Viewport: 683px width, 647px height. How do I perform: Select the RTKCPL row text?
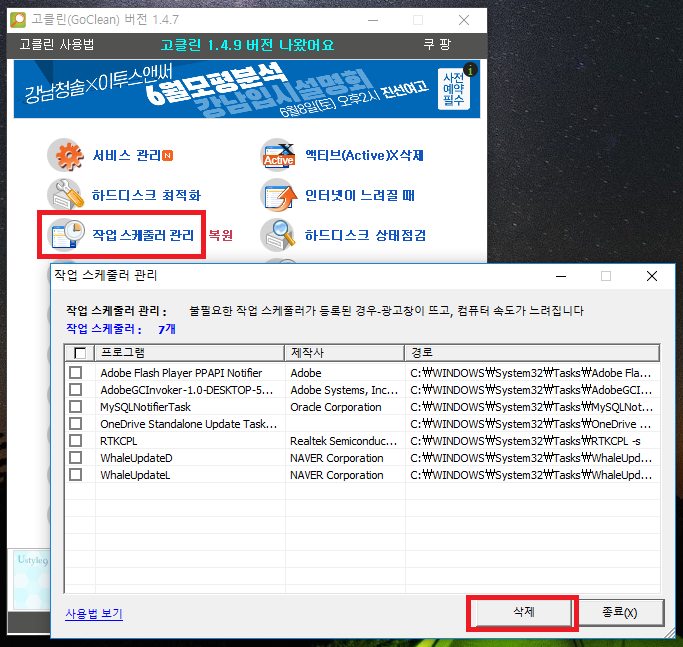pos(118,441)
